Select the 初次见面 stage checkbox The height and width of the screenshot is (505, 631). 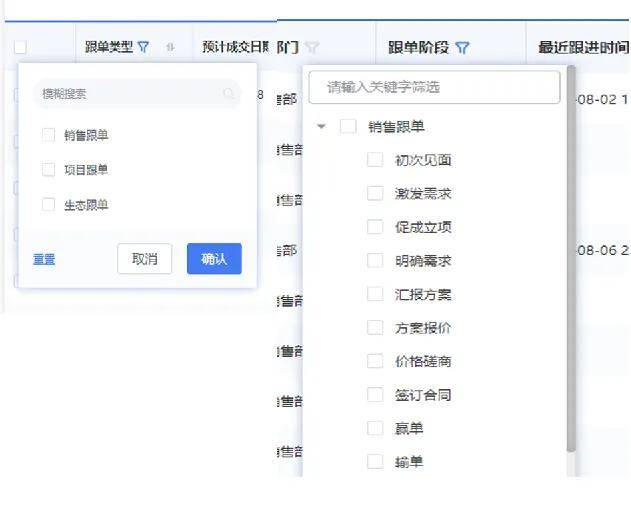click(x=375, y=160)
